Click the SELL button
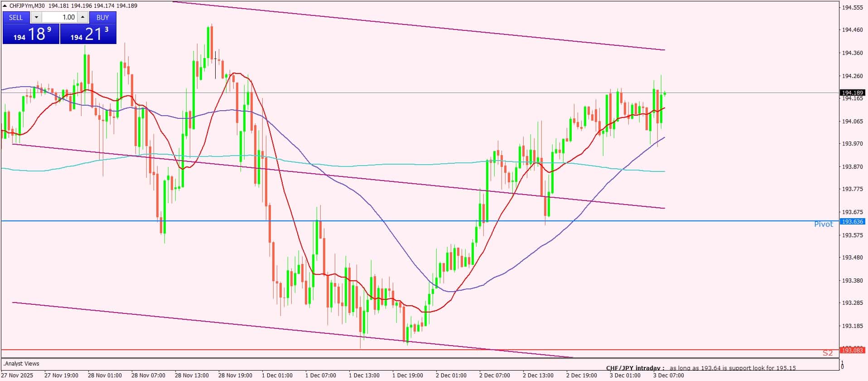868x381 pixels. point(16,17)
